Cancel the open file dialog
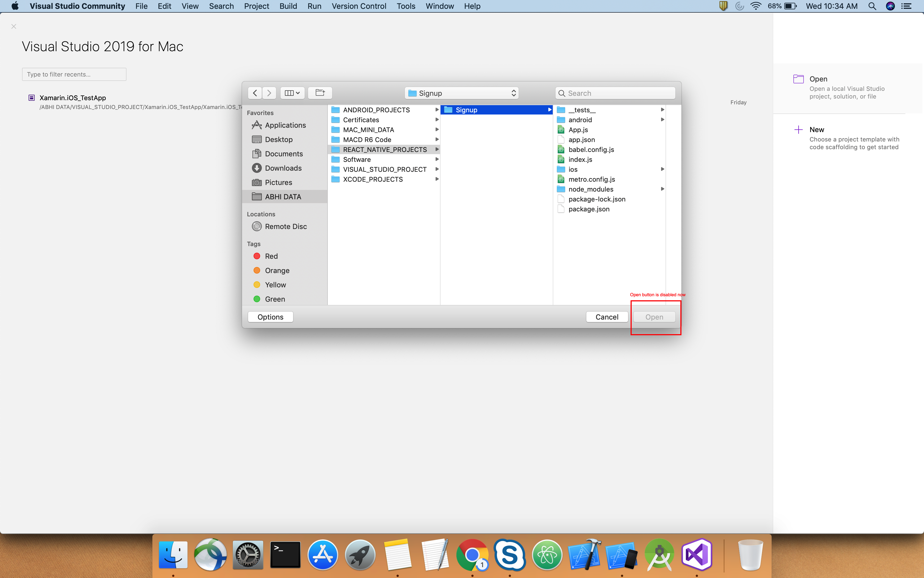Screen dimensions: 924x578 (607, 317)
